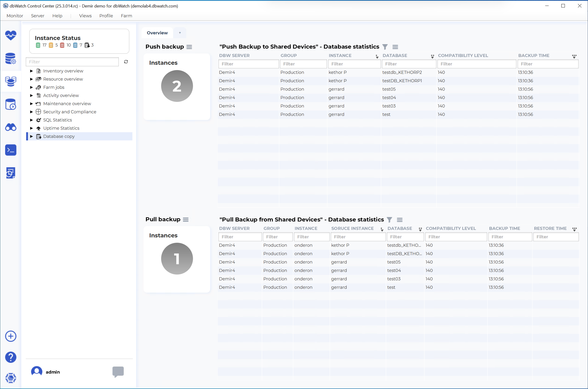Image resolution: width=588 pixels, height=389 pixels.
Task: Open the heartbeat monitoring sidebar icon
Action: pos(11,35)
